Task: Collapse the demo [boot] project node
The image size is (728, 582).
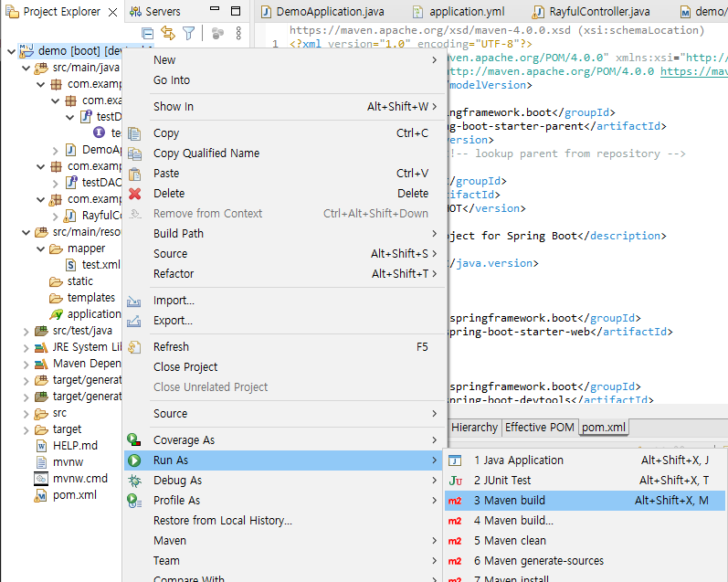Action: [12, 51]
